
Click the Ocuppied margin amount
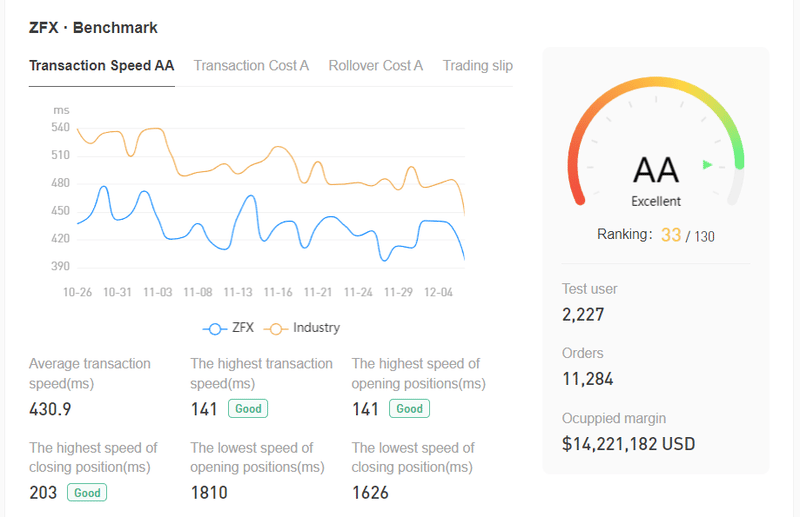click(629, 444)
